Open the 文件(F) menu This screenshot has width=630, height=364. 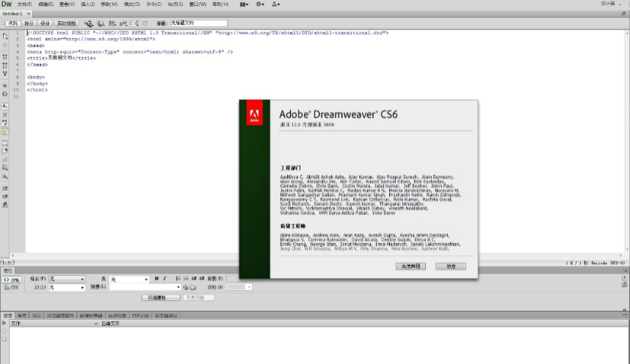tap(24, 4)
